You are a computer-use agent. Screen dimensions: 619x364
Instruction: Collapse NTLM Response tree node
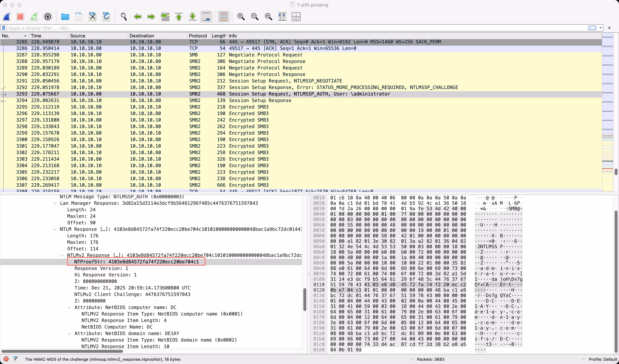[55, 230]
